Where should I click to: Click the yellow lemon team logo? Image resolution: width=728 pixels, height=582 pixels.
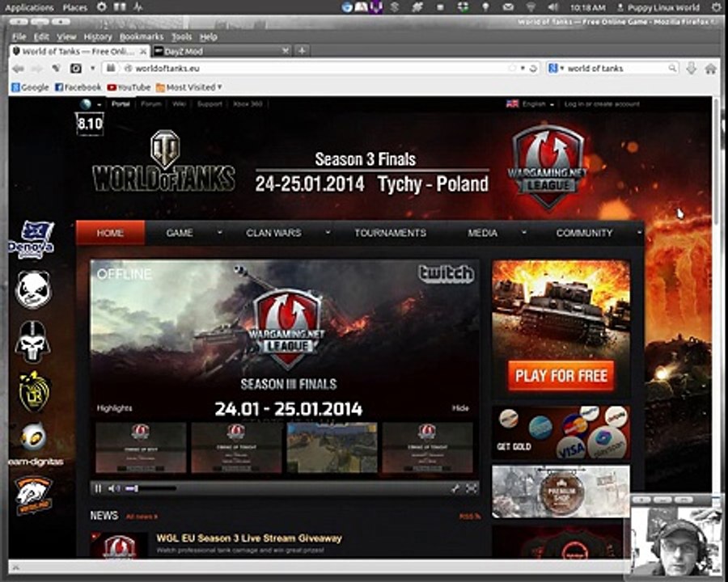(33, 392)
